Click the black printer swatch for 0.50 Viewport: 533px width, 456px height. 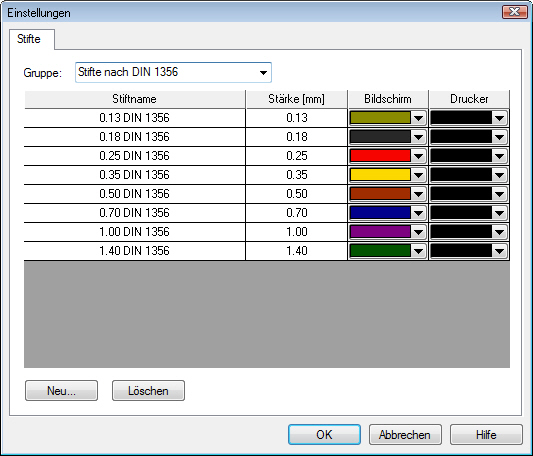(x=461, y=194)
